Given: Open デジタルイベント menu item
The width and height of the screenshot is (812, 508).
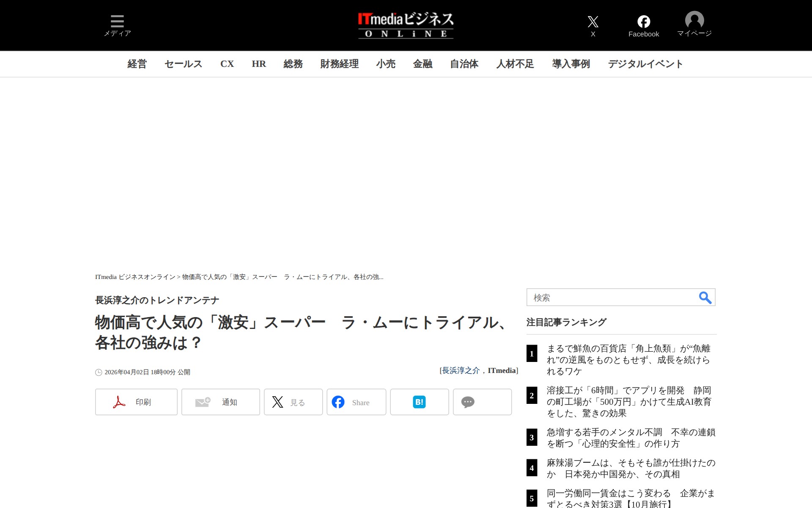Looking at the screenshot, I should (645, 64).
